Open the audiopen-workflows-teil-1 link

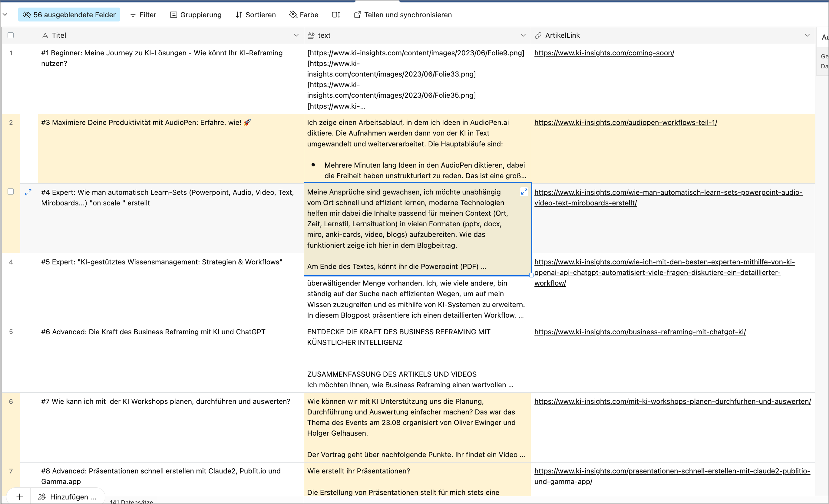tap(626, 123)
